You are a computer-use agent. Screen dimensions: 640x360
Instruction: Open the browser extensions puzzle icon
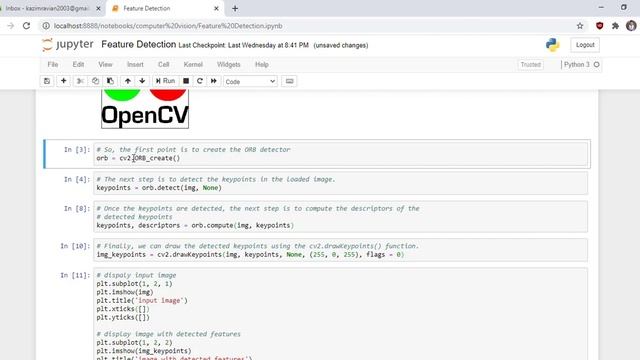click(x=615, y=26)
